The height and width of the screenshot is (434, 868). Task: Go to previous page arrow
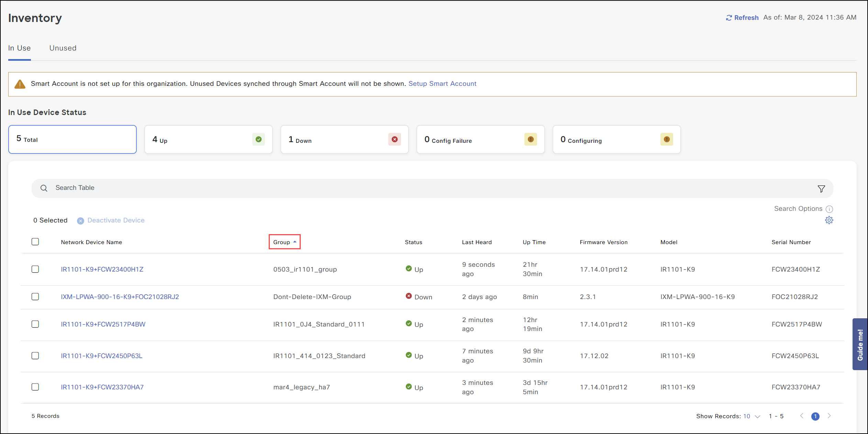pyautogui.click(x=802, y=416)
